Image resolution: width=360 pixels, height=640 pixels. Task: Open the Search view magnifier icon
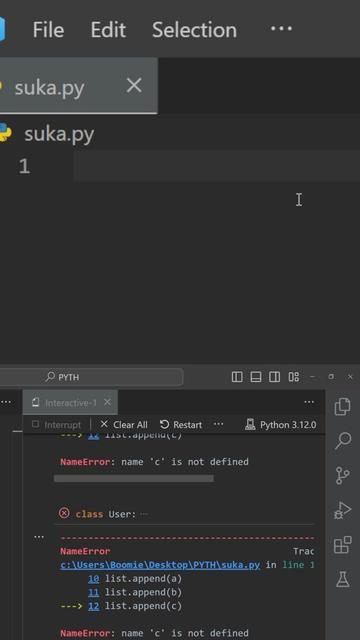[x=343, y=441]
